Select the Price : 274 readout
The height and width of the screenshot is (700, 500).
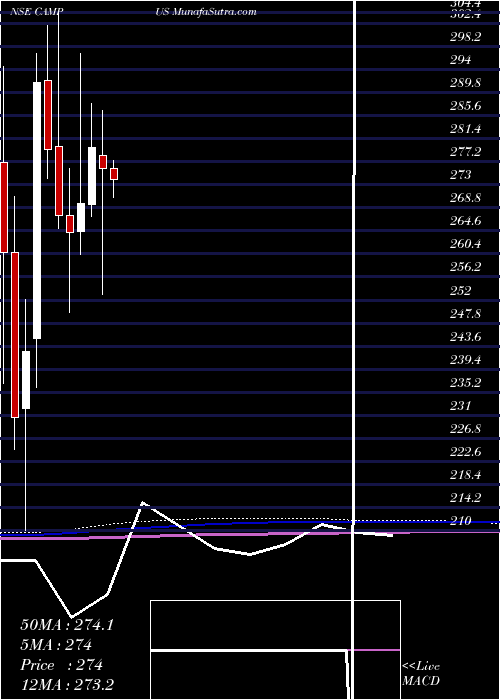pyautogui.click(x=62, y=666)
